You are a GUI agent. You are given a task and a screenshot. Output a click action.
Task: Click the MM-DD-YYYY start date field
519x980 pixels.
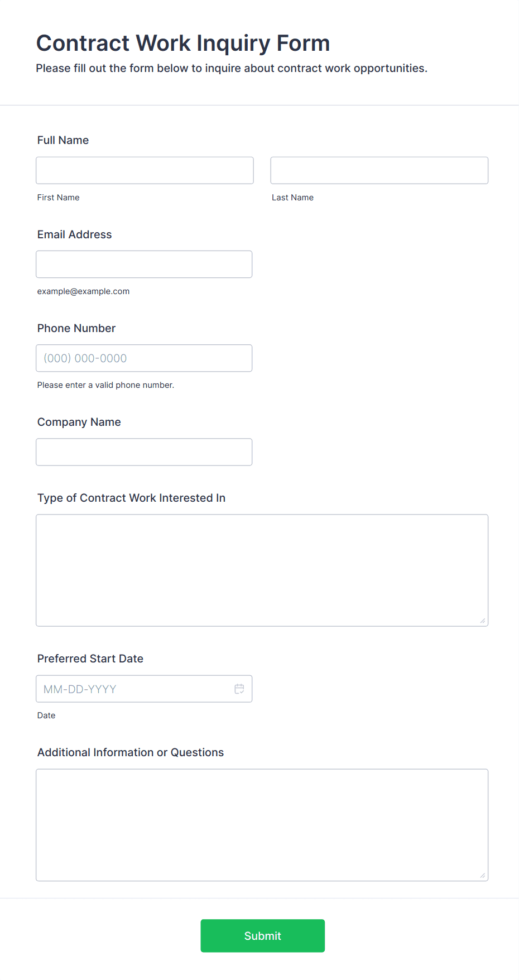134,689
